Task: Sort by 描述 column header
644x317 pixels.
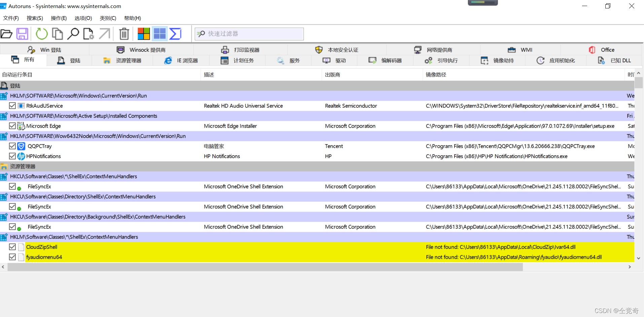Action: click(x=261, y=75)
